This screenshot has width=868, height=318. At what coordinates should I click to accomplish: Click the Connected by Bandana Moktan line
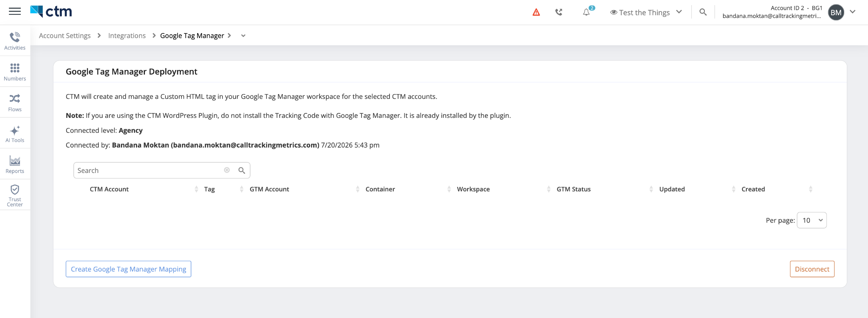tap(223, 145)
